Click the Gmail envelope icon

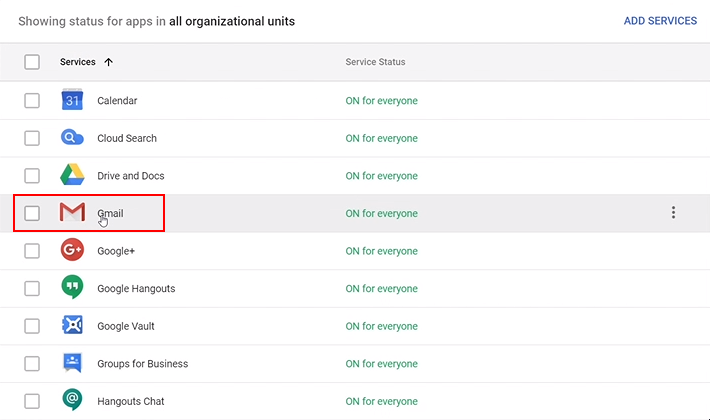72,213
